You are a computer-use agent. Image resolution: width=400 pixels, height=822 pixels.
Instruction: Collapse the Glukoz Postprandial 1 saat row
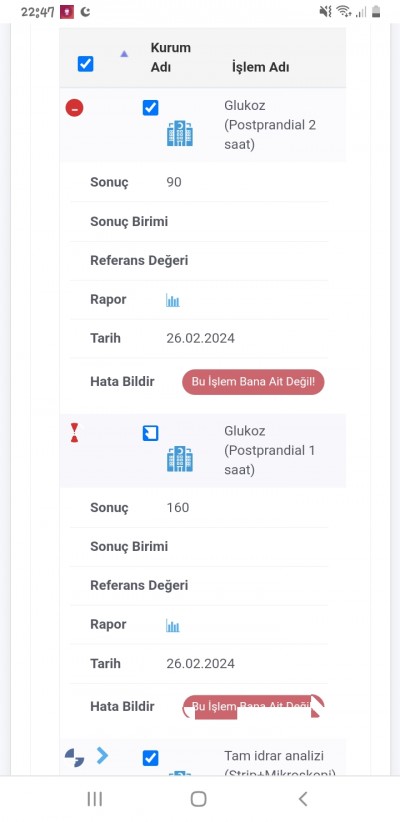pyautogui.click(x=74, y=433)
